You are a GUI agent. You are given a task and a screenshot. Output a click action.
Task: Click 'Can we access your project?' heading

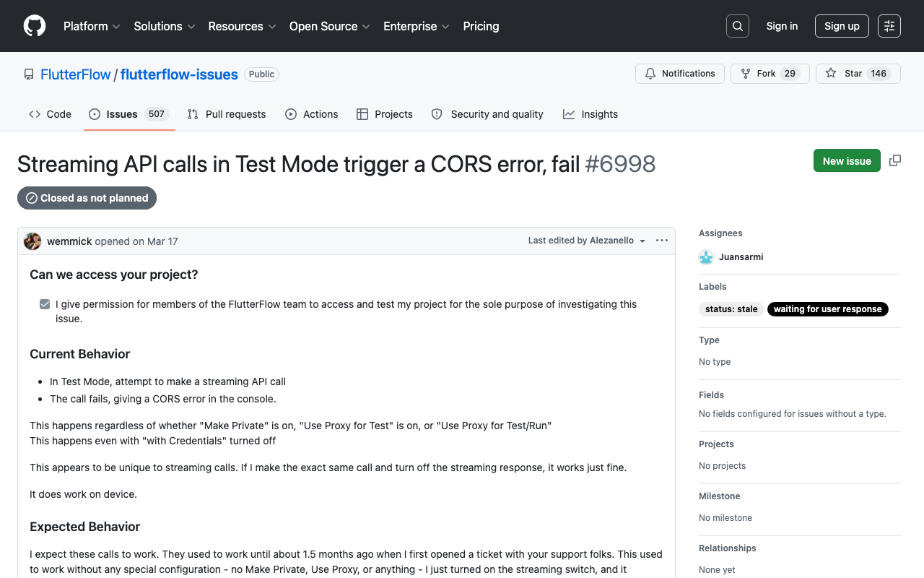click(x=114, y=275)
